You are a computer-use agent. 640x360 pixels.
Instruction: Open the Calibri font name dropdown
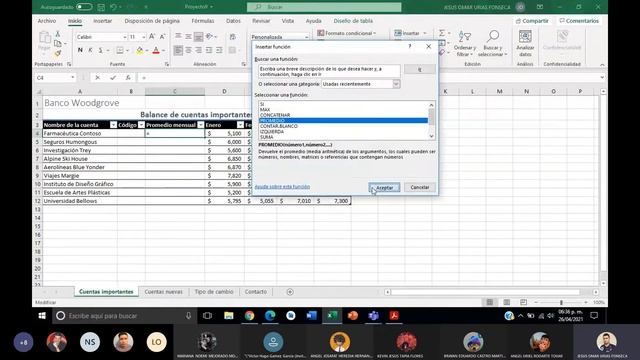point(124,37)
